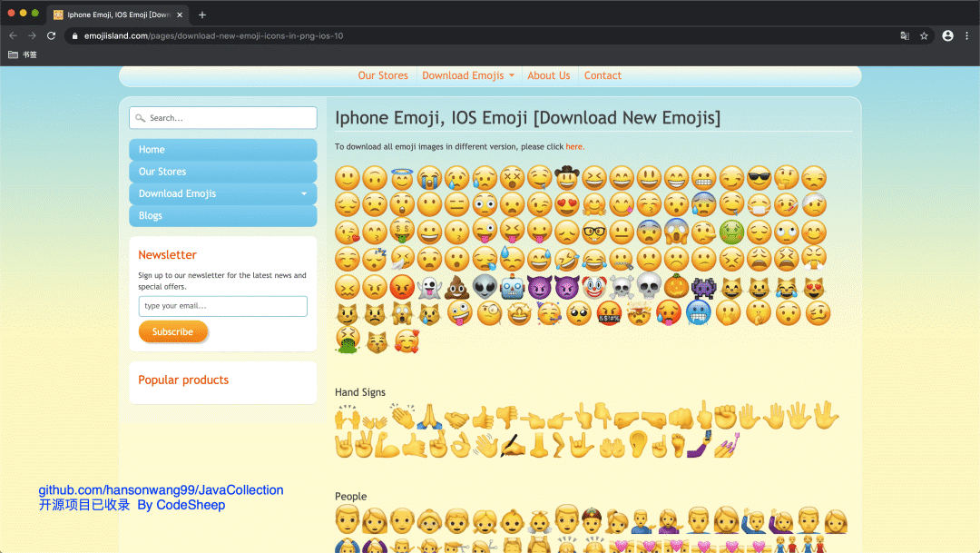
Task: Click the blue cold face emoji
Action: click(x=698, y=313)
